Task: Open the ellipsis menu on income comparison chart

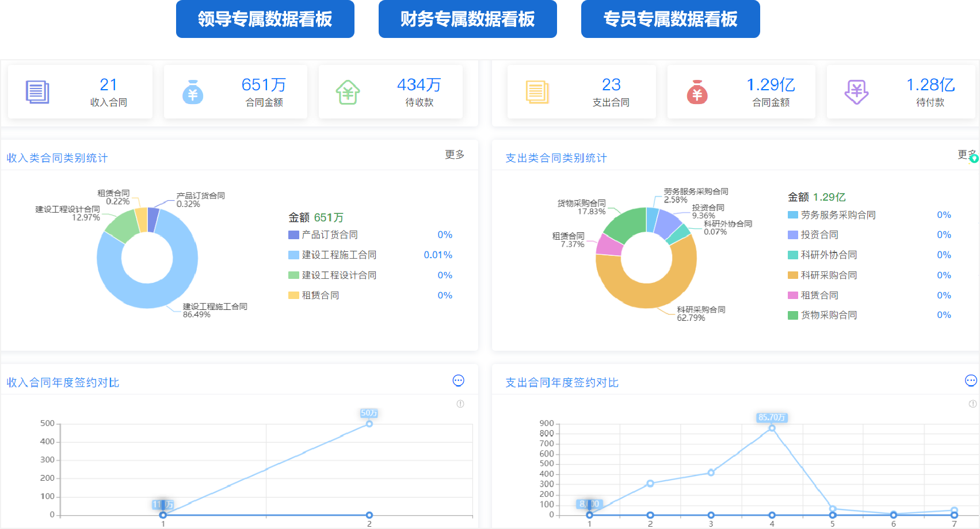Action: pyautogui.click(x=459, y=381)
